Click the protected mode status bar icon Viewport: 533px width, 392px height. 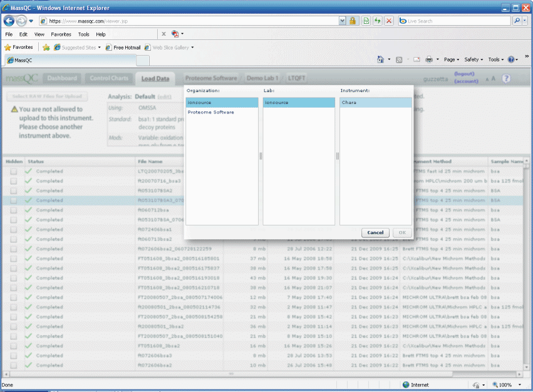click(476, 385)
